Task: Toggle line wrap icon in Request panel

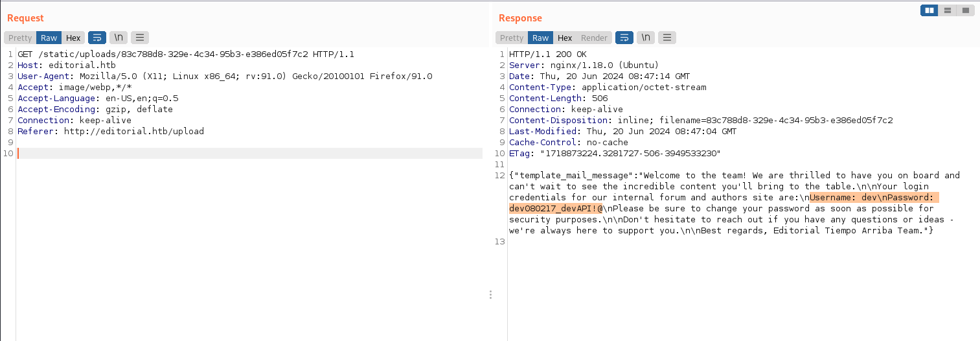Action: pos(97,38)
